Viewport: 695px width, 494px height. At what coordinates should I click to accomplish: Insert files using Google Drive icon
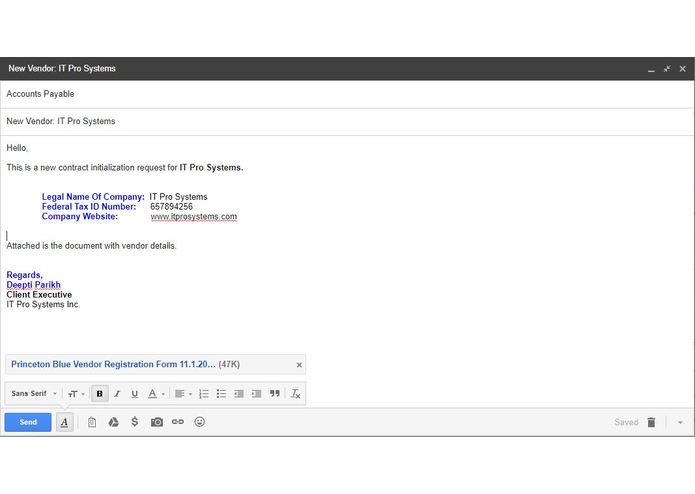113,422
